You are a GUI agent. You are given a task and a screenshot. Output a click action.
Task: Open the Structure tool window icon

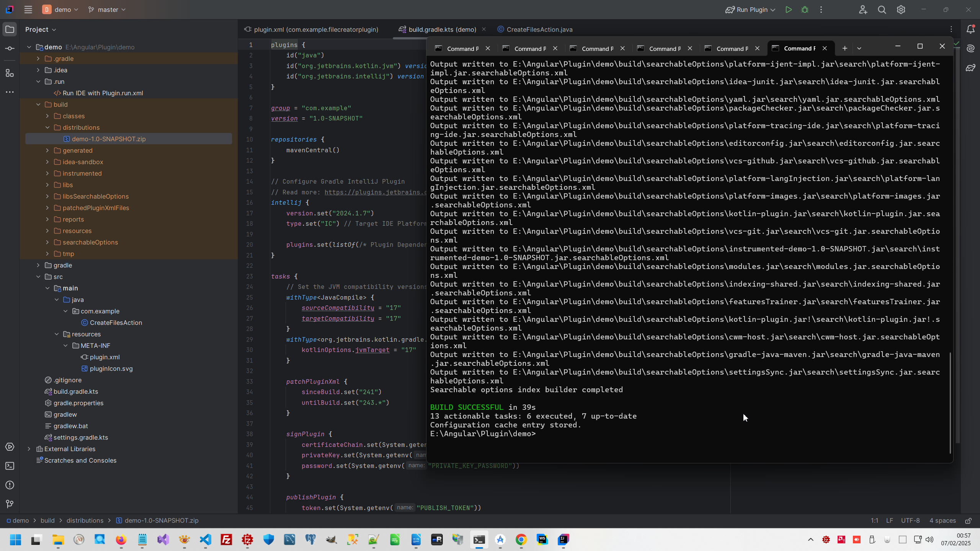click(x=10, y=73)
